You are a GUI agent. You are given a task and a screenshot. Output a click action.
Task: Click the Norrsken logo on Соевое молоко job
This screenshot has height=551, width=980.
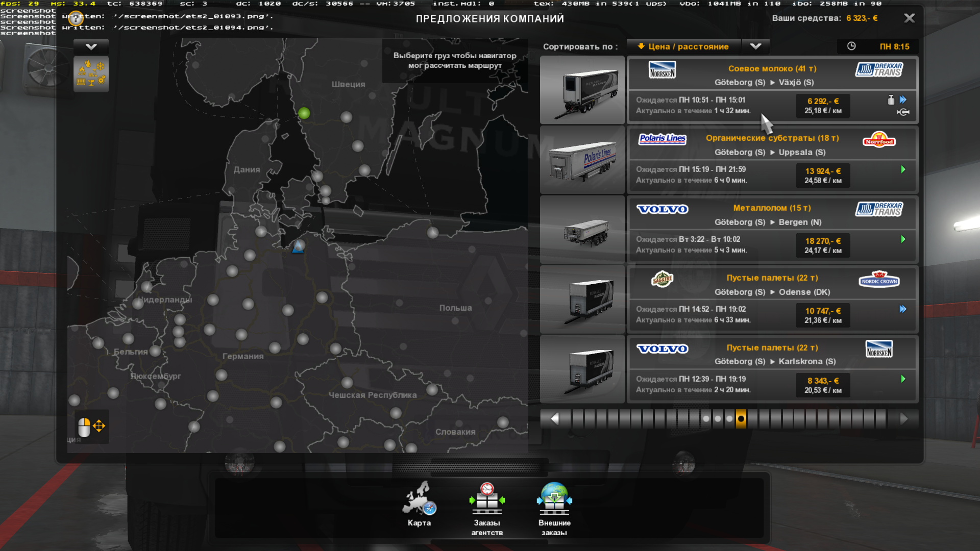pyautogui.click(x=663, y=70)
